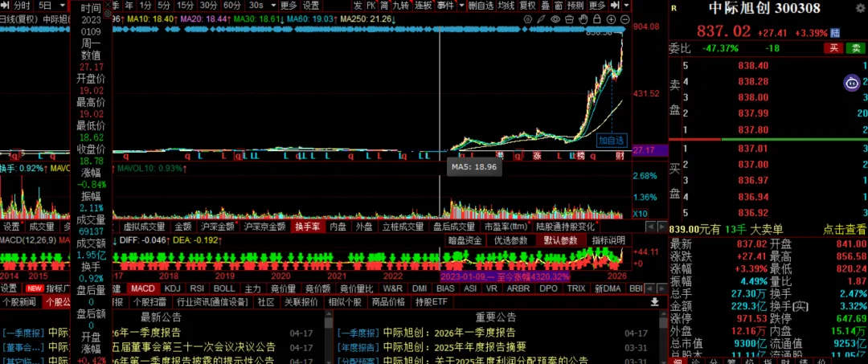The width and height of the screenshot is (868, 364).
Task: Expand the 事件 dropdown arrow
Action: (460, 6)
